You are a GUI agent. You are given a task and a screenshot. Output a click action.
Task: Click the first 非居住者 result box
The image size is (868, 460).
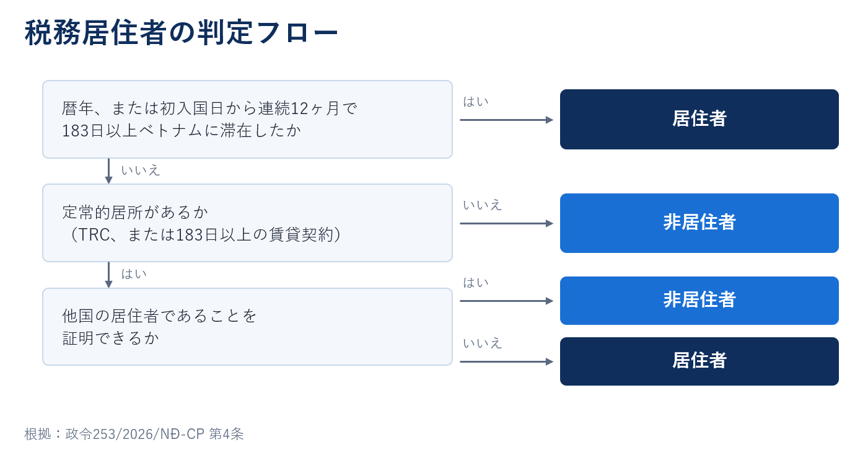(x=699, y=223)
